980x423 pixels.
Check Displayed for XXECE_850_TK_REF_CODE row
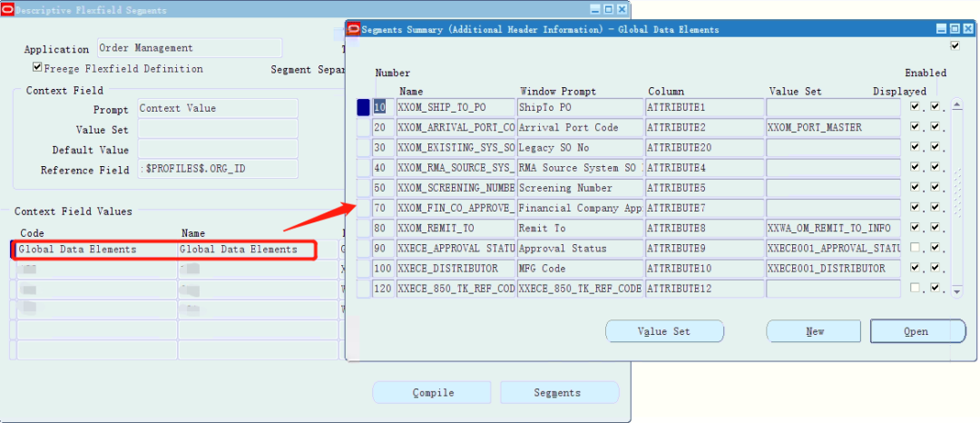click(915, 288)
